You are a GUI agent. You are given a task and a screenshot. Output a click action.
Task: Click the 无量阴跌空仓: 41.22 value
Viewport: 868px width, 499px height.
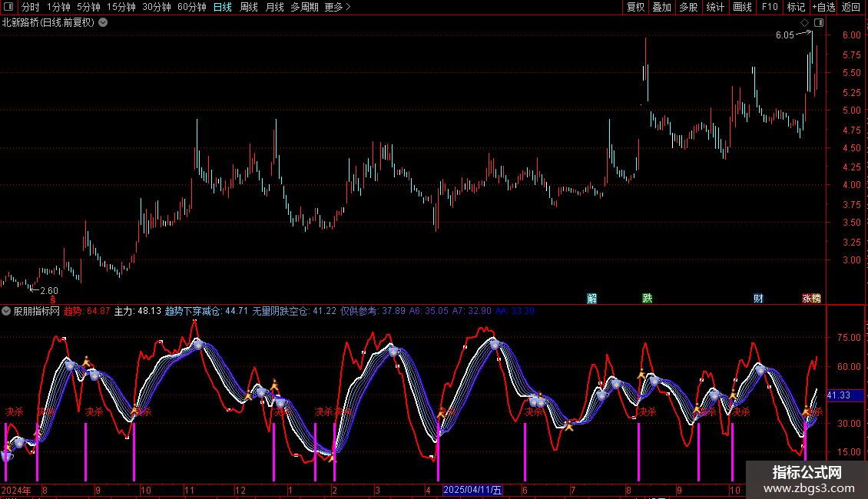click(x=294, y=311)
